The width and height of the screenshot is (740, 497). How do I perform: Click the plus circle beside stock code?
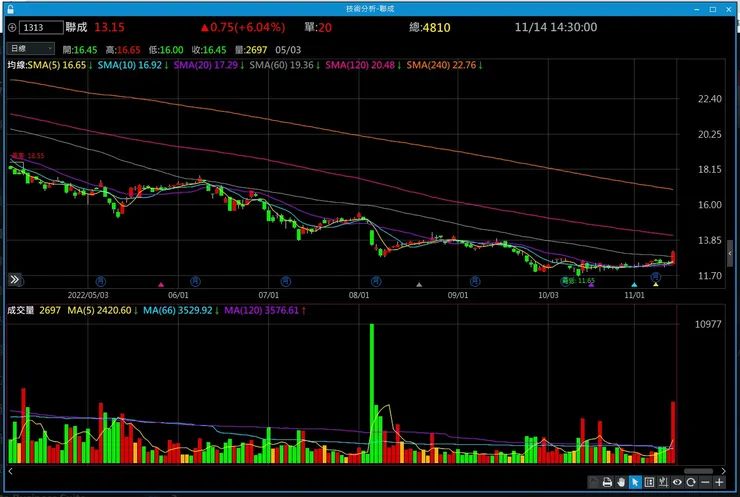pyautogui.click(x=12, y=28)
